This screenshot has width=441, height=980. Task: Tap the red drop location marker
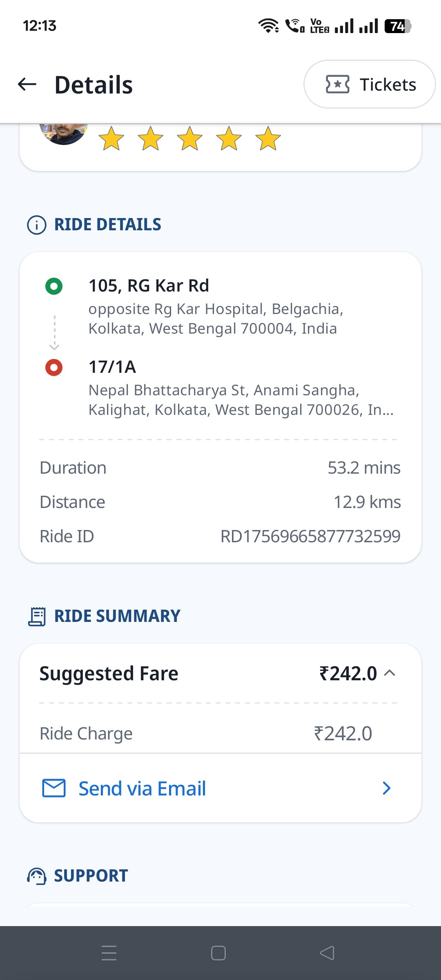(x=54, y=367)
